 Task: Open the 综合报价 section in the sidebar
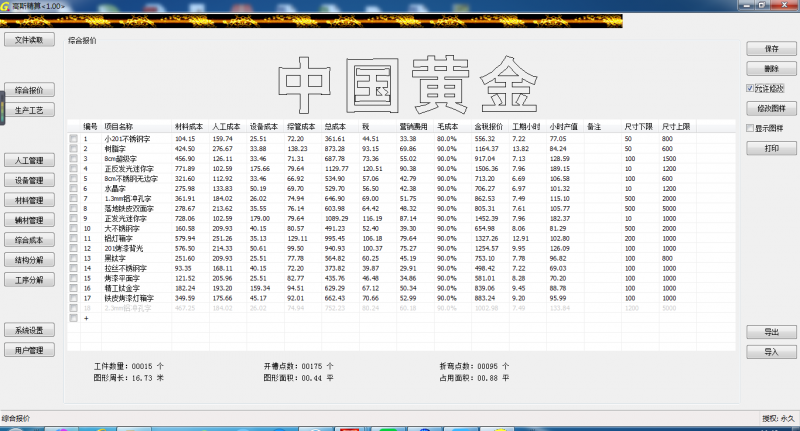[29, 90]
